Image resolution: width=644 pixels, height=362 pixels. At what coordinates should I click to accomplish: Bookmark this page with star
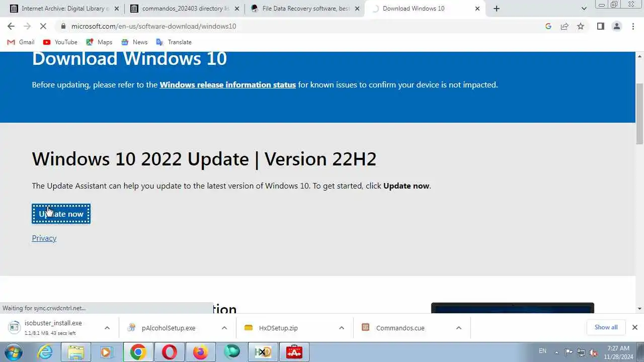(x=581, y=26)
